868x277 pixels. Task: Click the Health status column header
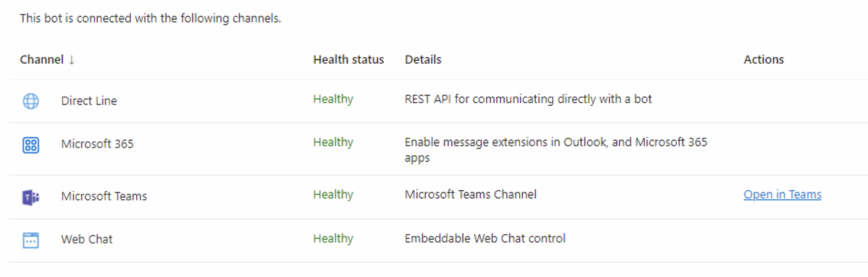pyautogui.click(x=348, y=60)
